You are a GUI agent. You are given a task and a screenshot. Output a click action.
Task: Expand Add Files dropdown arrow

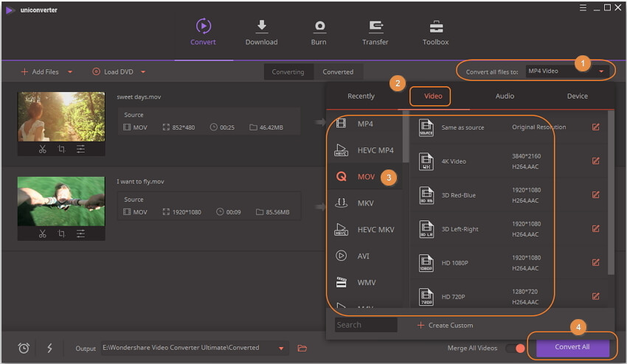click(70, 72)
